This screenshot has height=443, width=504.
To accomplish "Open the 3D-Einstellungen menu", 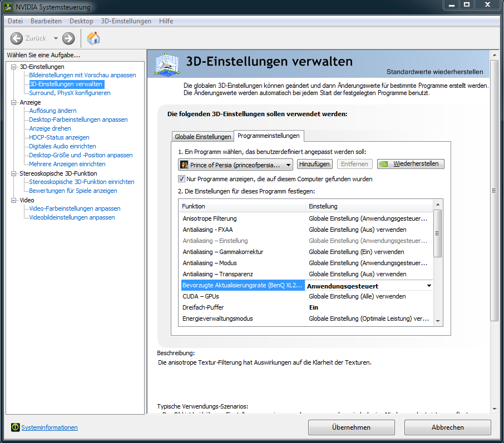I will pos(126,21).
